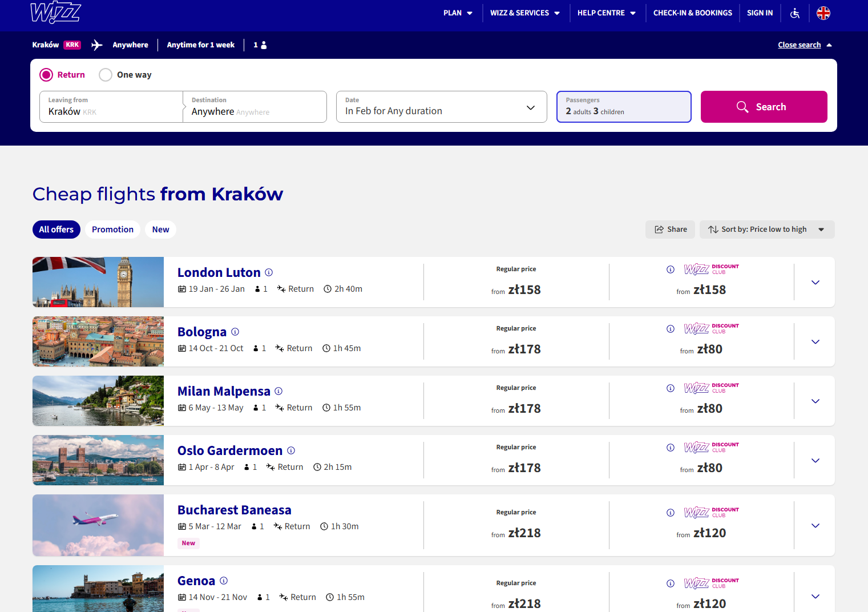Open language selector UK flag icon
The image size is (868, 612).
point(823,13)
